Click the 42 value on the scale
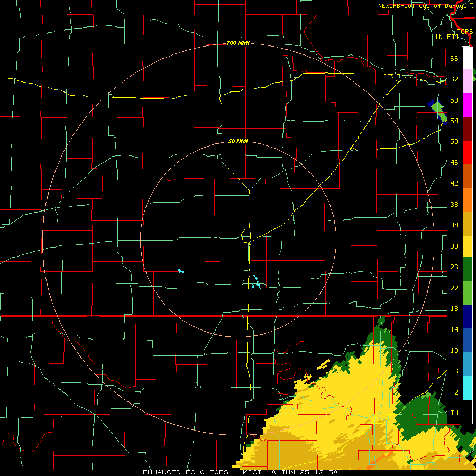This screenshot has height=476, width=476. 454,183
